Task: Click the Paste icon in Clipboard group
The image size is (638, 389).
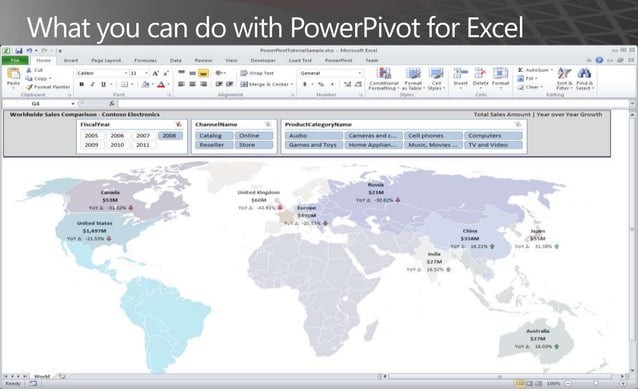Action: [x=13, y=74]
